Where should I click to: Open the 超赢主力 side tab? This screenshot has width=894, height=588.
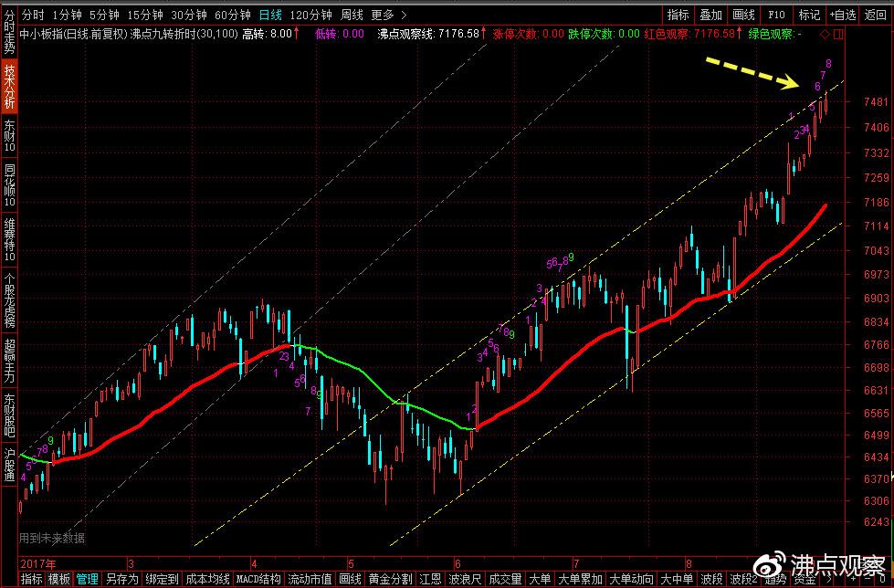(x=9, y=361)
